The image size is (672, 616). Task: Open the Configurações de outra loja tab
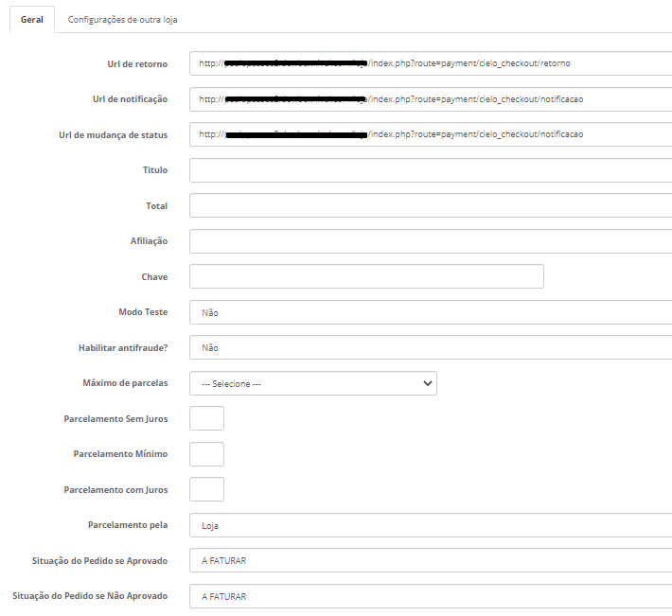[123, 20]
